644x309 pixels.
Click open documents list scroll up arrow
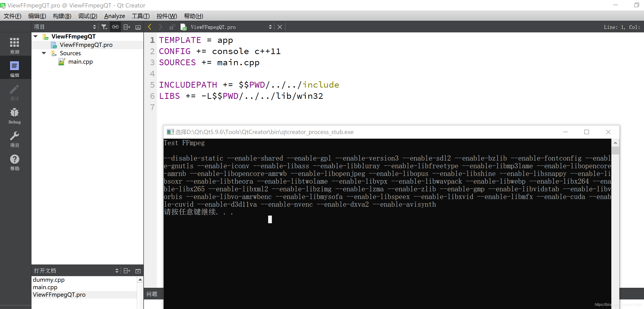pyautogui.click(x=140, y=280)
